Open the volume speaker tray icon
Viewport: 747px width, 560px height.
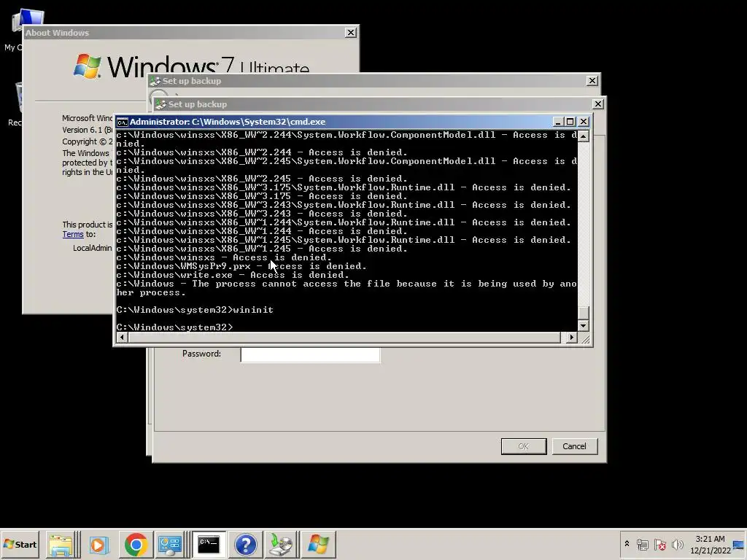(x=677, y=544)
